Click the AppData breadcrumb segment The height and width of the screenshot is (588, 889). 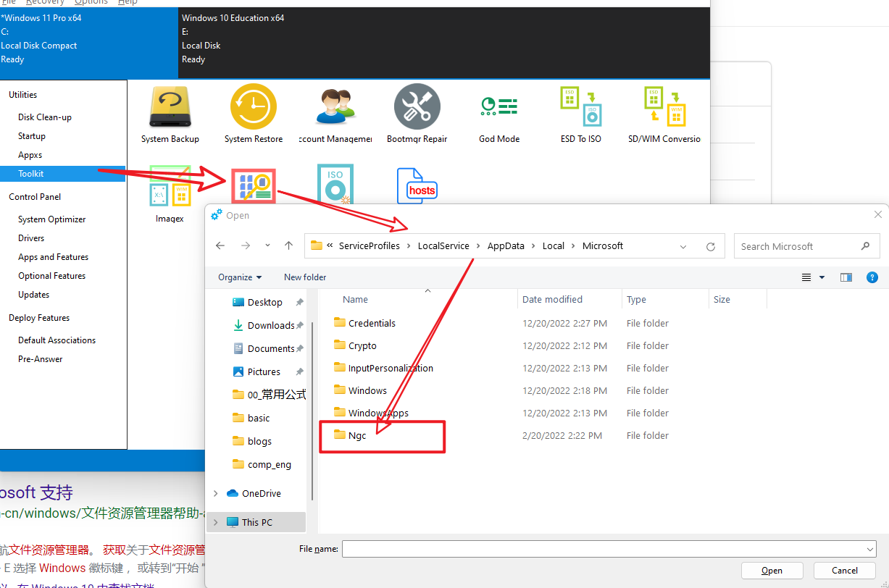tap(506, 246)
